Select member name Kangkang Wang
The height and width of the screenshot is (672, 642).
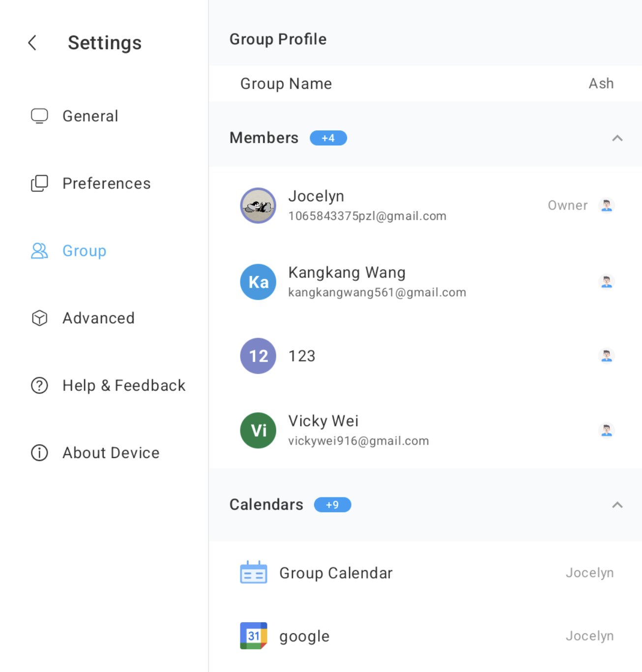tap(347, 272)
